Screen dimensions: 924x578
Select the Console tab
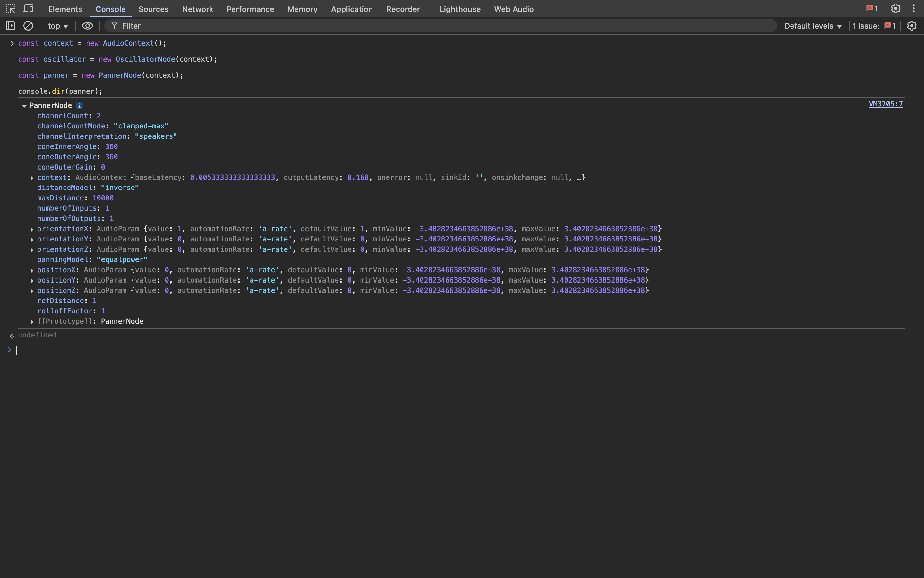pos(110,9)
